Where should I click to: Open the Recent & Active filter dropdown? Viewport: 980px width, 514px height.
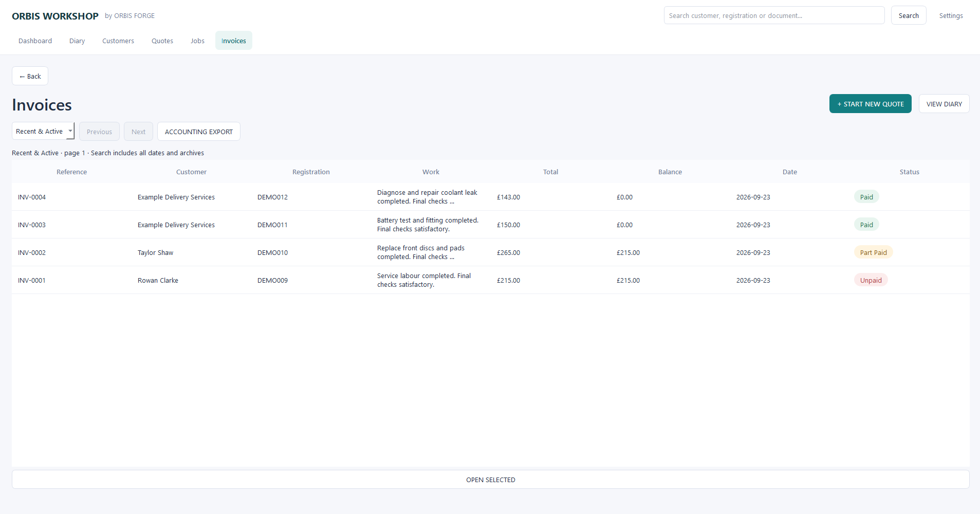click(x=43, y=131)
